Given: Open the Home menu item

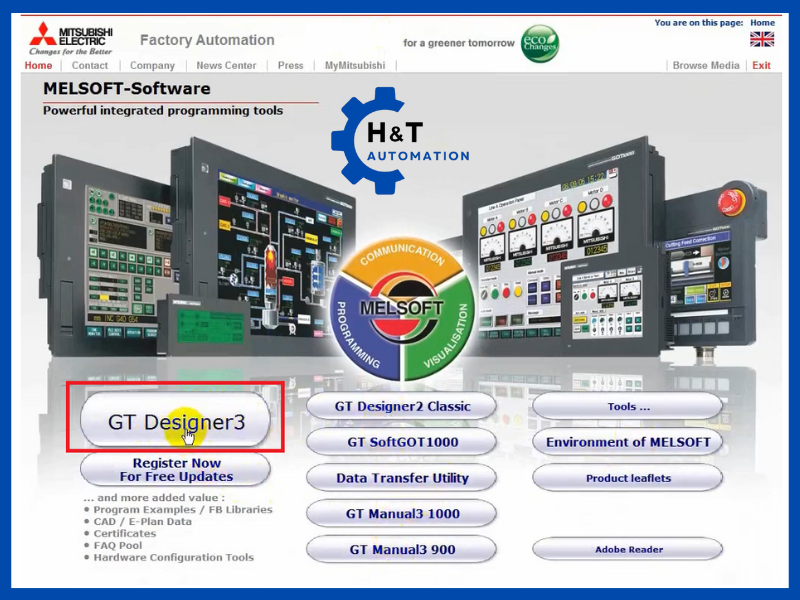Looking at the screenshot, I should (x=38, y=66).
